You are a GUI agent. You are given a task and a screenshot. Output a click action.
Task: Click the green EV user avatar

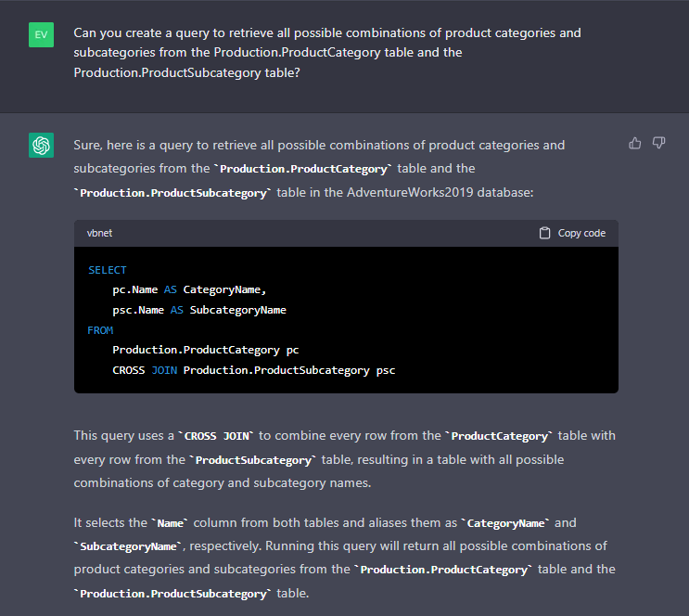pyautogui.click(x=41, y=35)
